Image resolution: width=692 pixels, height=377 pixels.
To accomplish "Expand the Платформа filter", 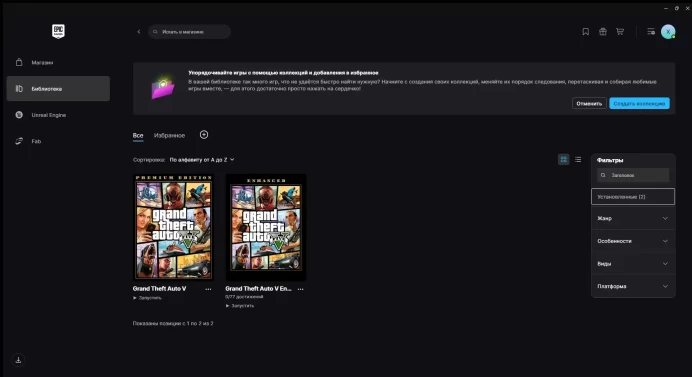I will [x=633, y=286].
